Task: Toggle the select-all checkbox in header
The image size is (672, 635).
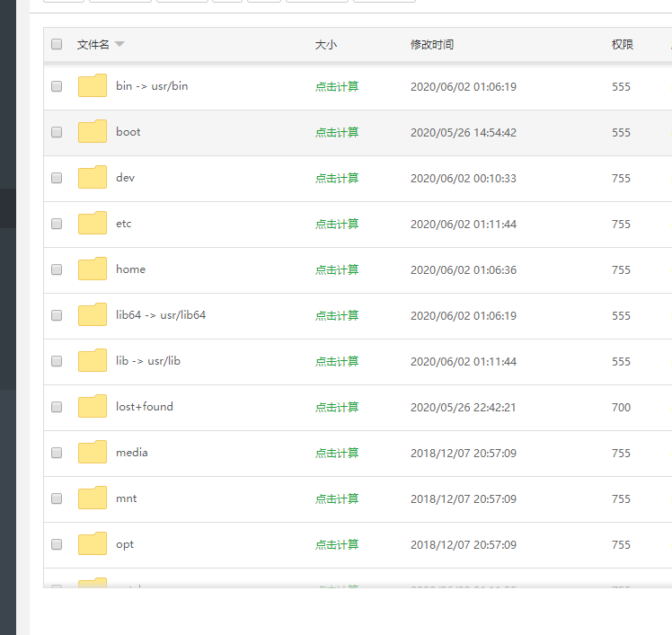Action: click(57, 44)
